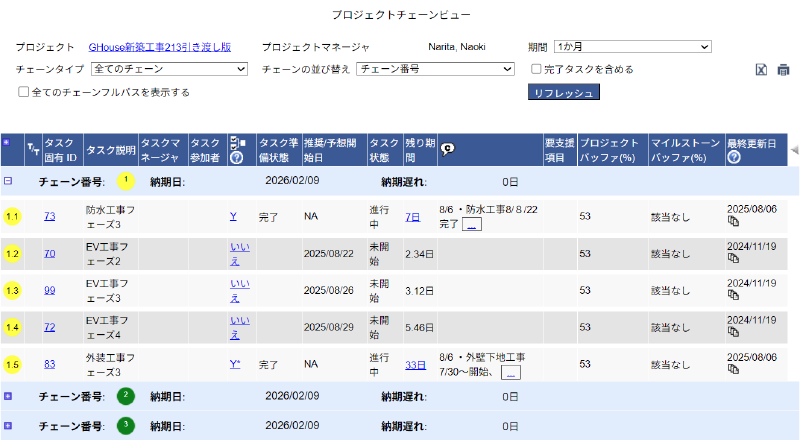This screenshot has height=440, width=800.
Task: Expand chain number 2 group
Action: (x=8, y=396)
